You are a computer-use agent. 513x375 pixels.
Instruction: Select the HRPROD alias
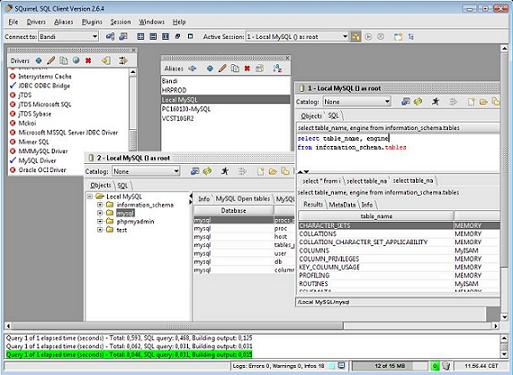(x=226, y=90)
